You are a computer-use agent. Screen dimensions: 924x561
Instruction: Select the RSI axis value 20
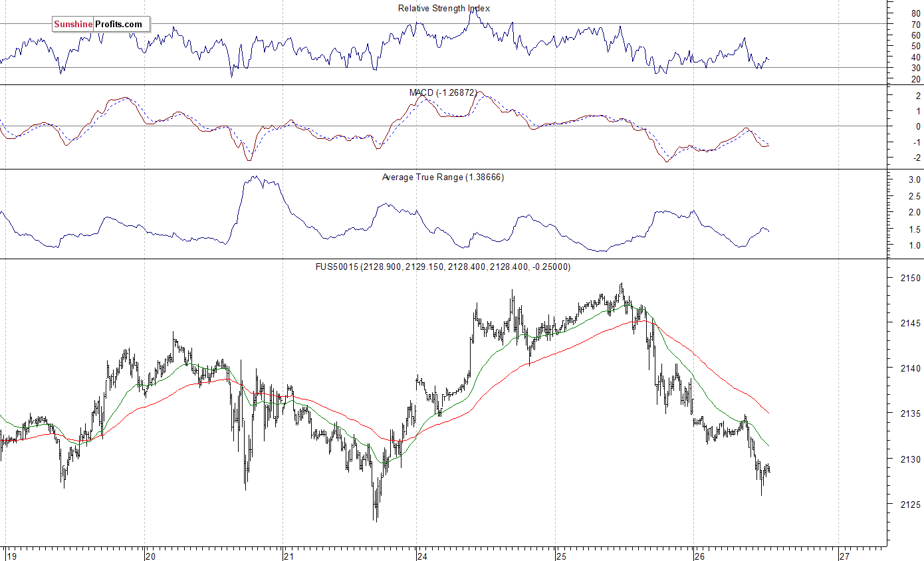[x=916, y=78]
